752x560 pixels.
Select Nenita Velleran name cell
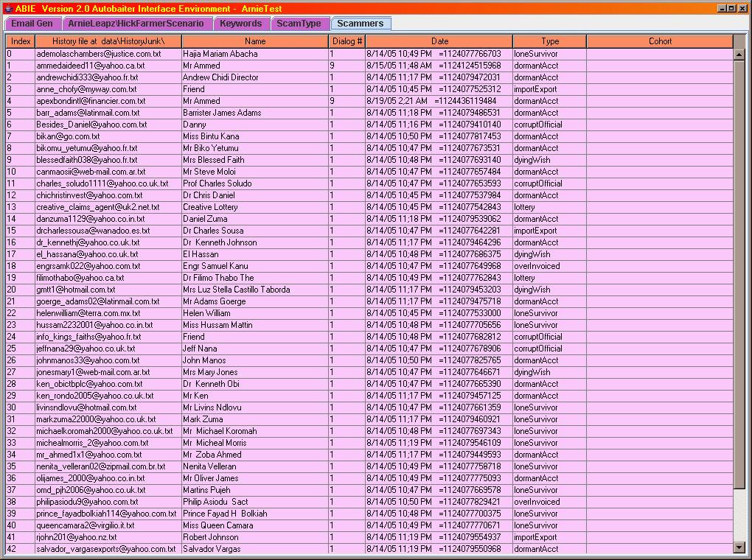[255, 466]
